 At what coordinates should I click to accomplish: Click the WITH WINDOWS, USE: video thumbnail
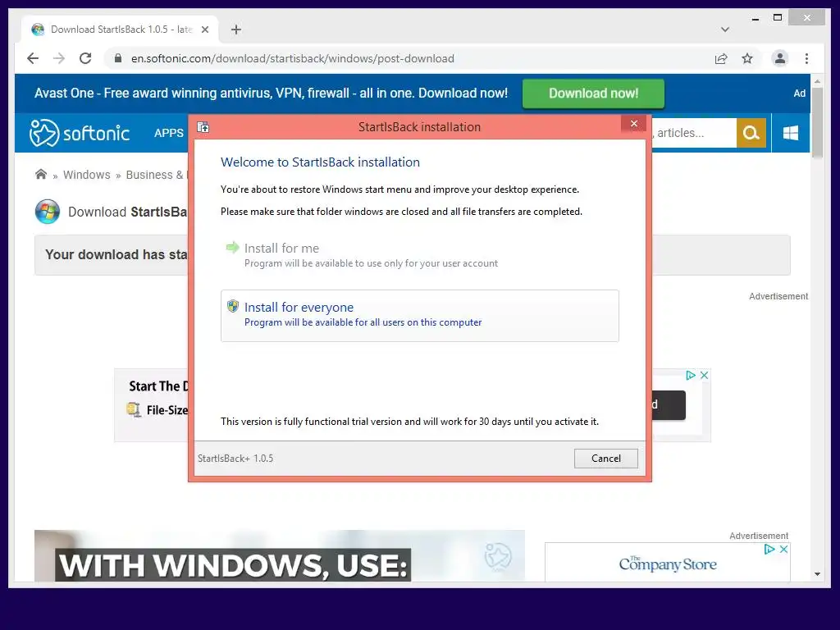click(280, 556)
